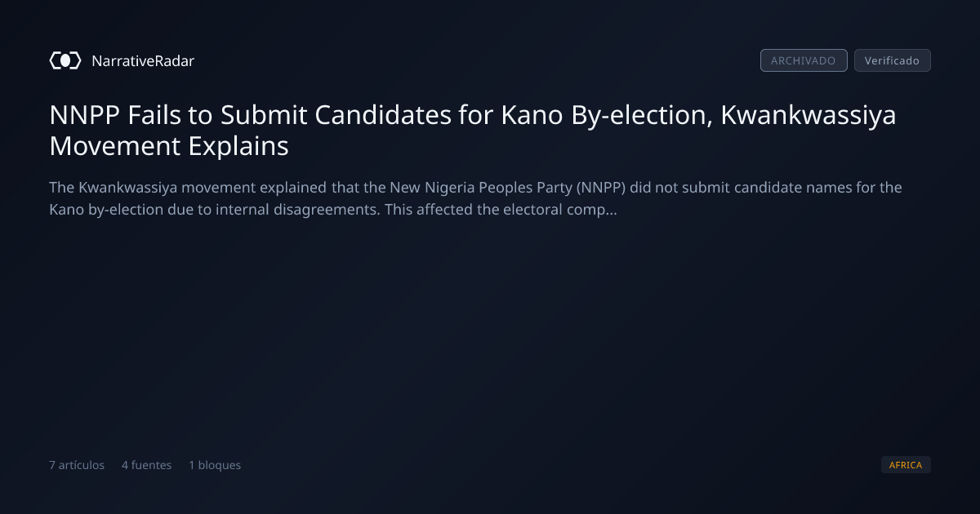
Task: Expand the truncated summary at the ellipsis
Action: [x=612, y=210]
